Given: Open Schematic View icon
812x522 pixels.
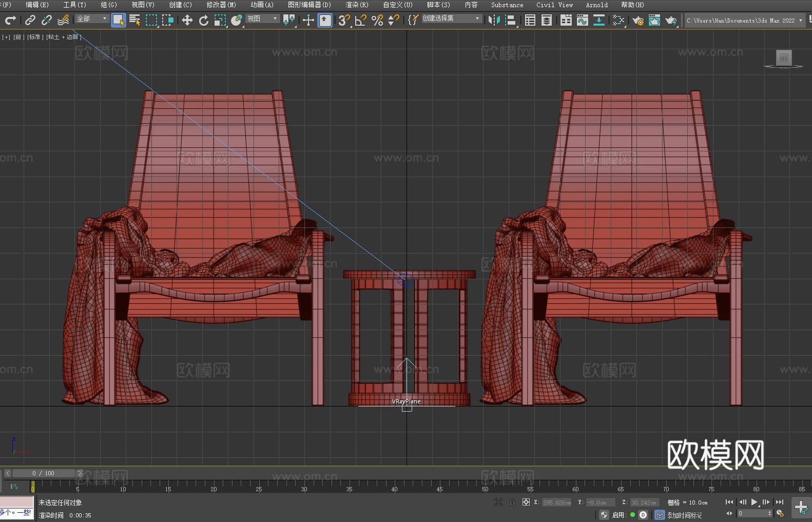Looking at the screenshot, I should 618,21.
